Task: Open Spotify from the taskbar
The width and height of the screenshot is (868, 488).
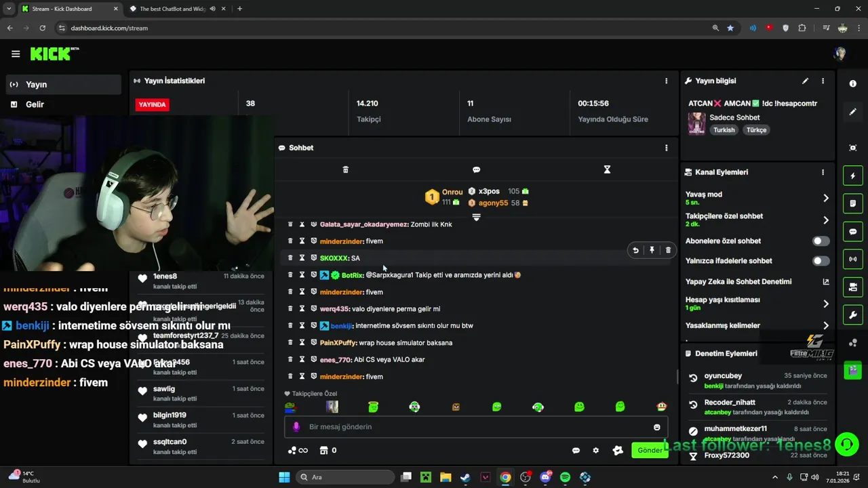Action: pyautogui.click(x=565, y=477)
